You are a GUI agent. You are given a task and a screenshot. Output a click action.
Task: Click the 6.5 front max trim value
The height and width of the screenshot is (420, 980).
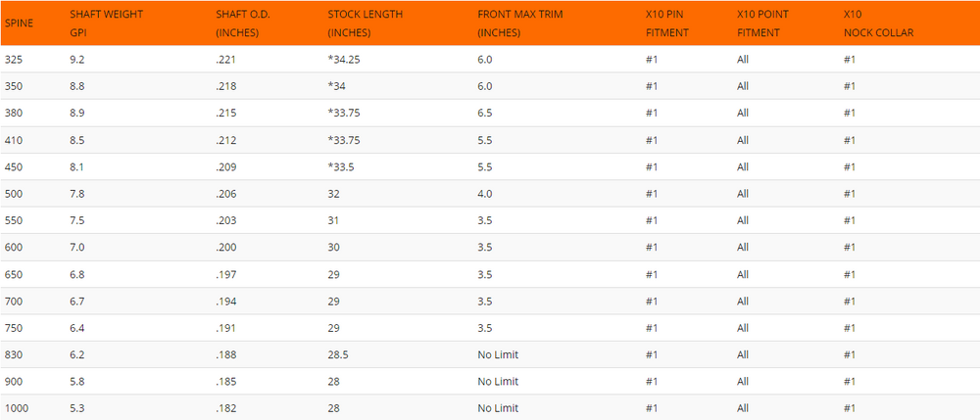click(x=484, y=113)
